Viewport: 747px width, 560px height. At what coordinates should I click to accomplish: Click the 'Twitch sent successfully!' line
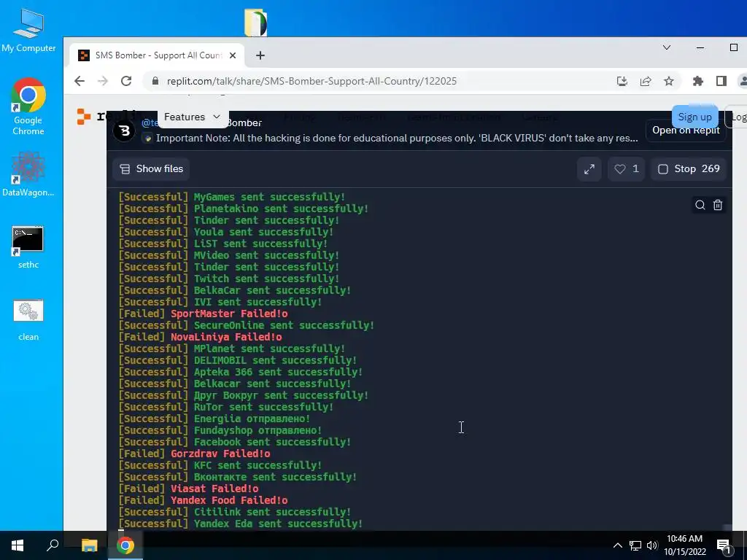coord(228,279)
